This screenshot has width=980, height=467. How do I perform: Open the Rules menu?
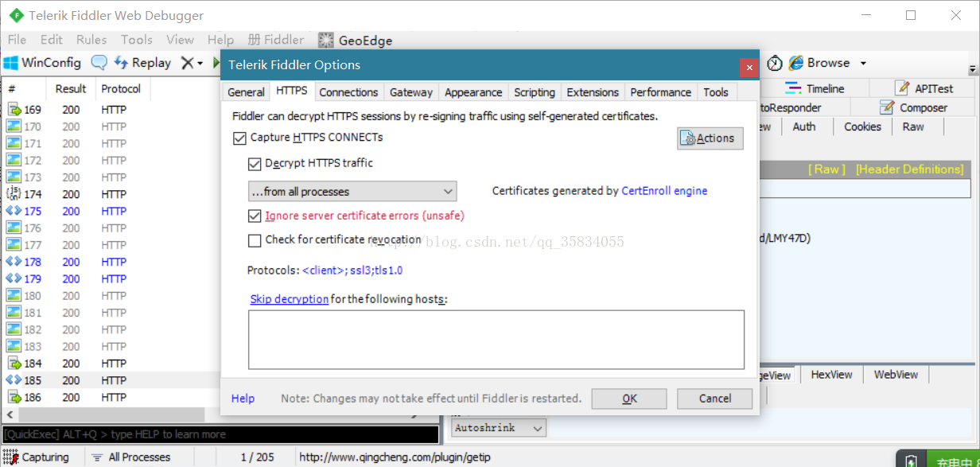point(91,40)
